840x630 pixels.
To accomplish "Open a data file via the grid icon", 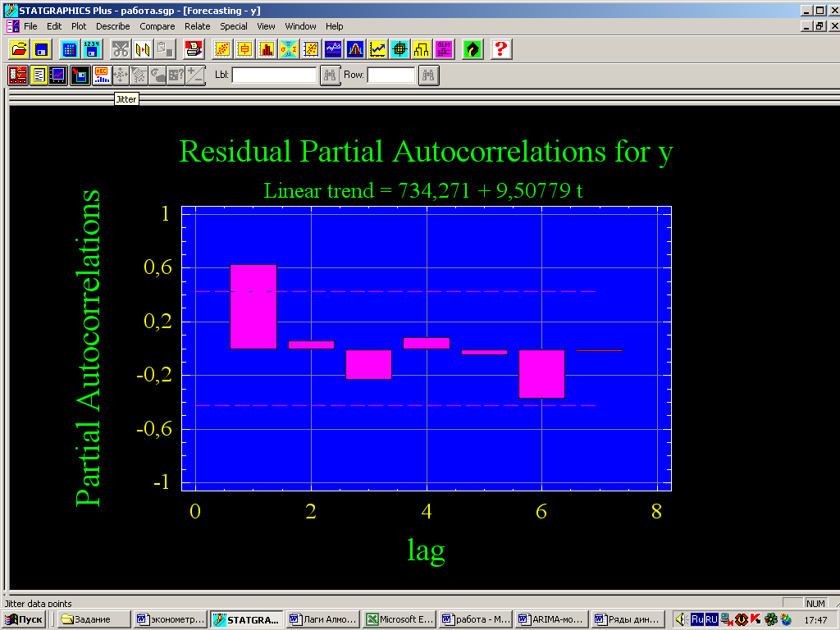I will tap(69, 49).
